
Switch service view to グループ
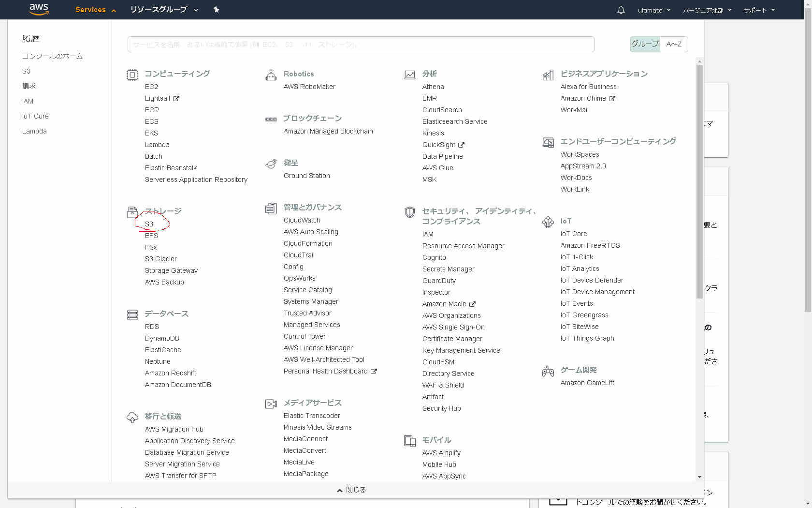coord(645,44)
